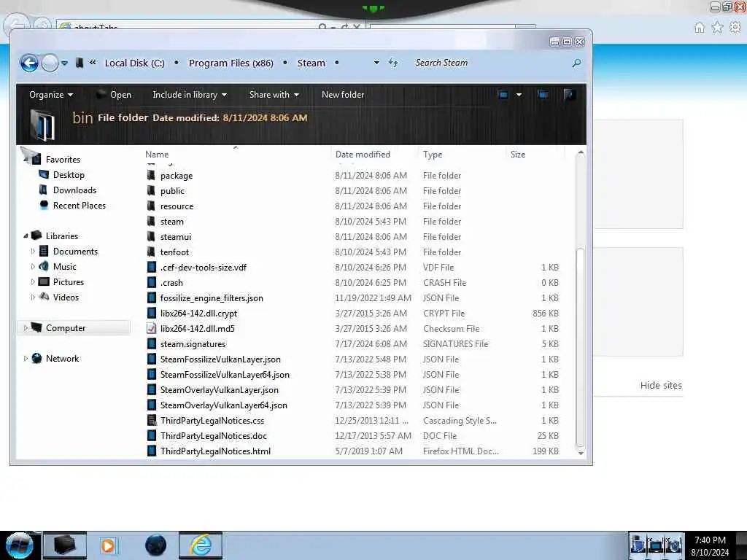Image resolution: width=747 pixels, height=560 pixels.
Task: Open the Windows Start button
Action: [20, 545]
